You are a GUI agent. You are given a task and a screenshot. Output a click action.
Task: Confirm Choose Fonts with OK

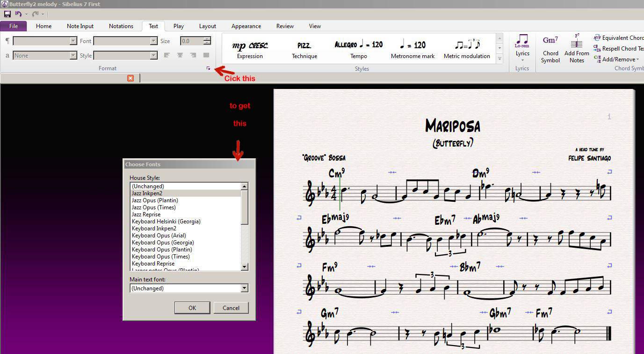pos(192,308)
